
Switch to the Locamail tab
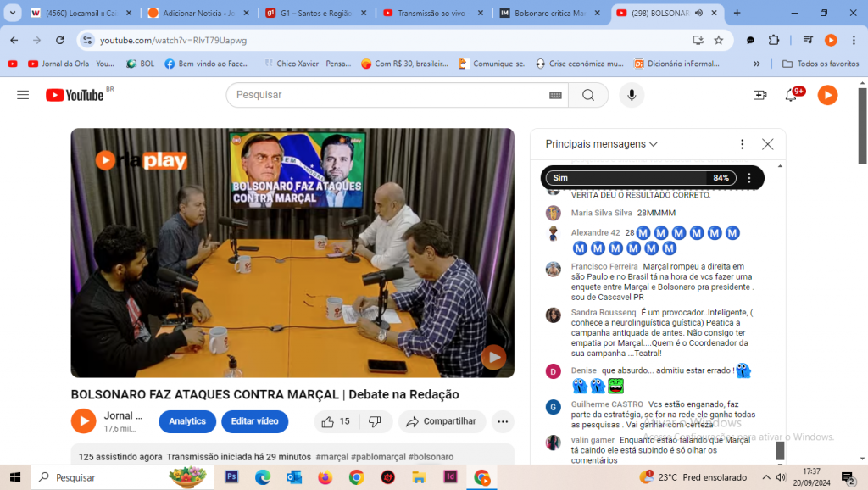tap(81, 13)
